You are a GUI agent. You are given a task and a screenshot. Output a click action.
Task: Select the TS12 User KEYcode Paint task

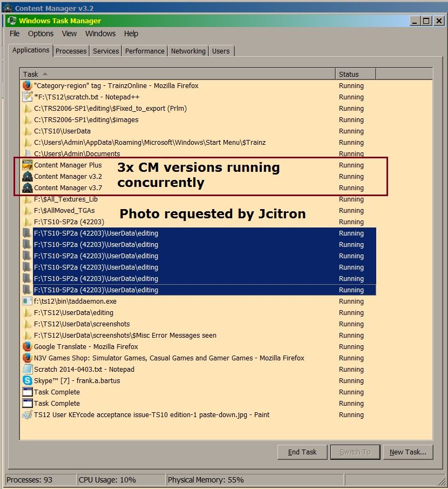tap(199, 415)
